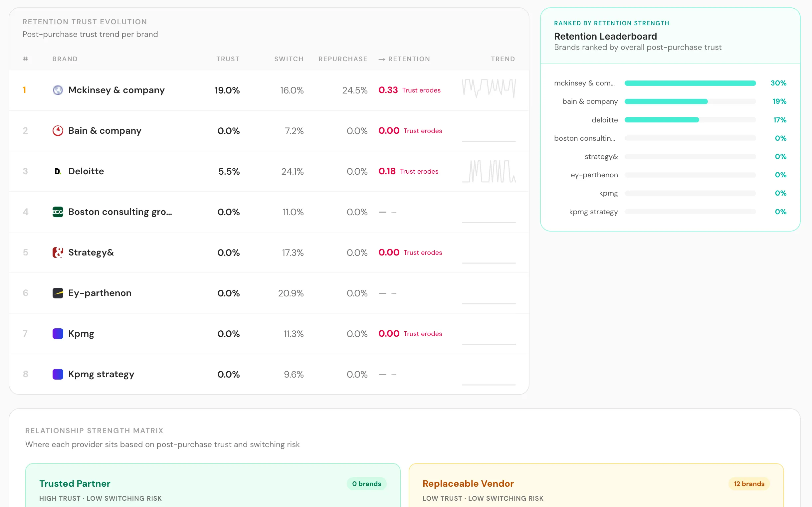This screenshot has height=507, width=812.
Task: Click the Strategy& logo icon
Action: pyautogui.click(x=58, y=253)
